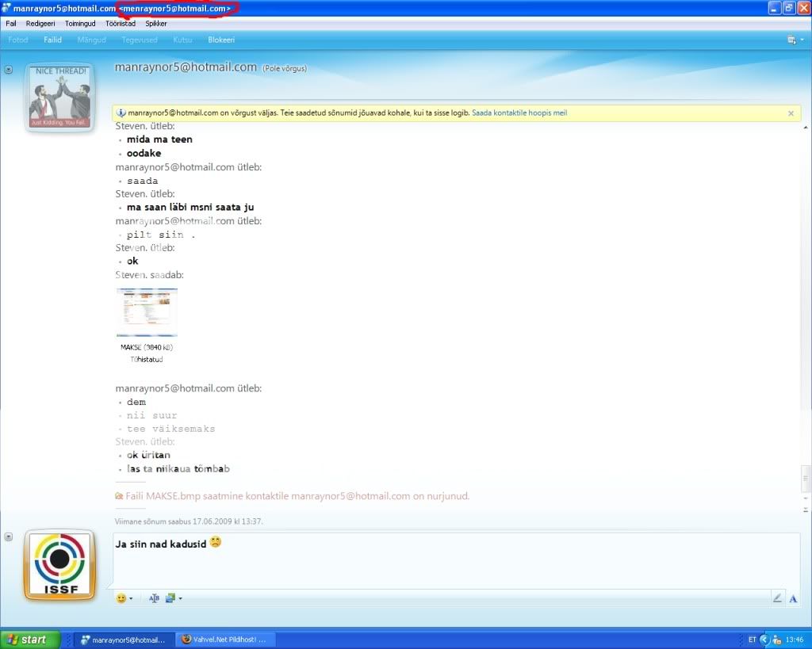Dismiss the yellow offline notification bar
This screenshot has width=812, height=649.
click(791, 113)
